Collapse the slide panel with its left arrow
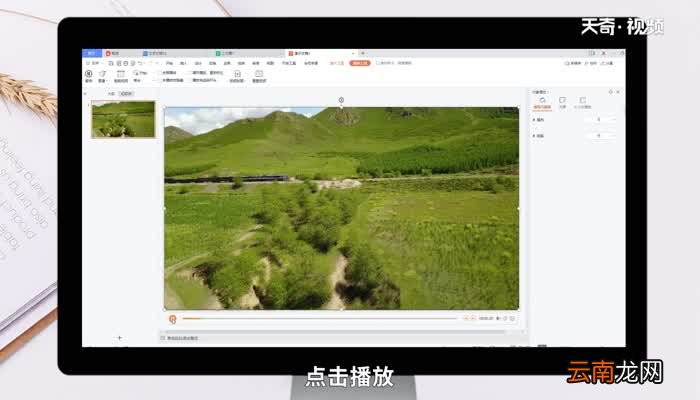 click(85, 94)
